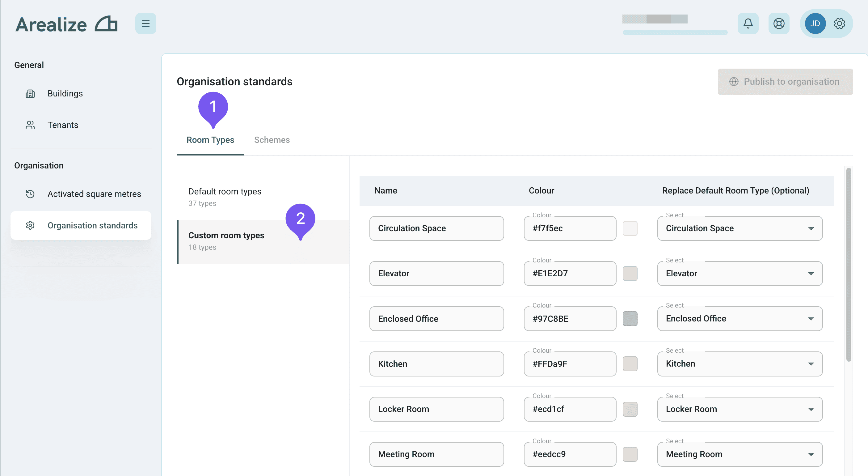
Task: Edit Enclosed Office name field
Action: (436, 319)
